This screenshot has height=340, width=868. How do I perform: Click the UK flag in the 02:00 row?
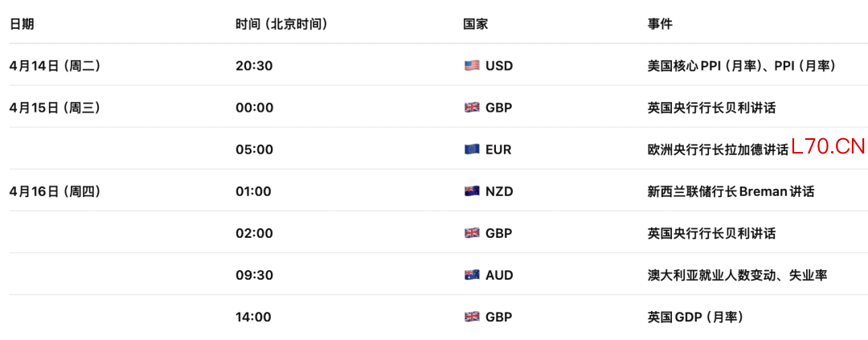click(472, 233)
